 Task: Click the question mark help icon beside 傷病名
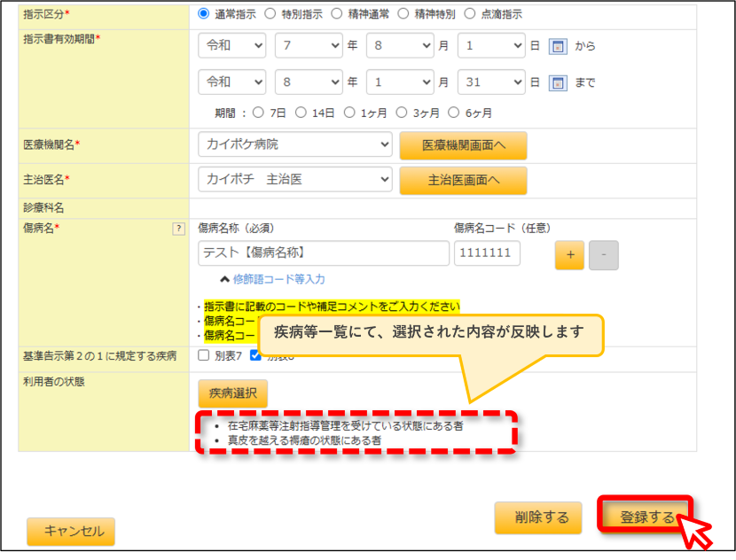coord(178,229)
